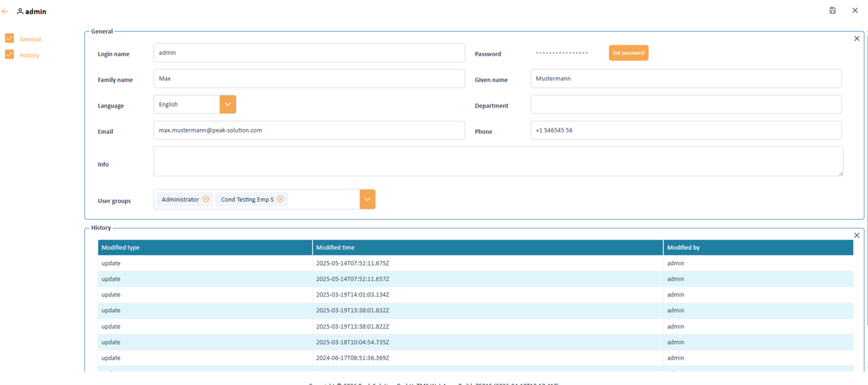Click the masked Password dots
Screen dimensions: 868x385
562,53
